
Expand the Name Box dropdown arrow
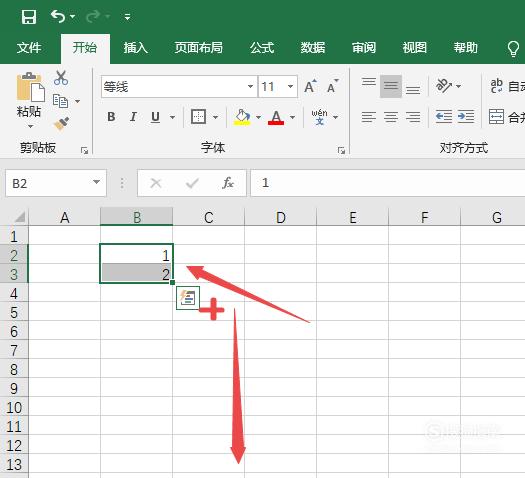[96, 182]
